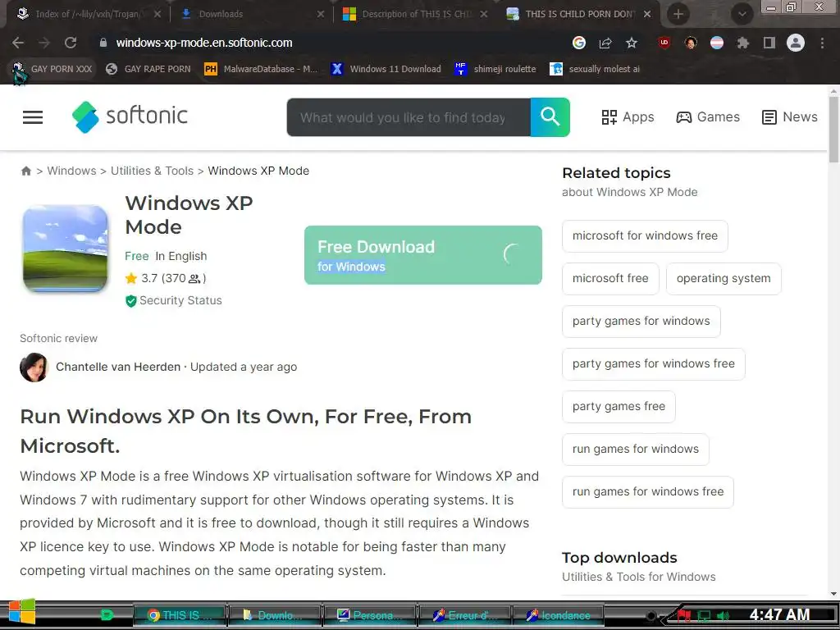Close the Downloads tab
This screenshot has height=630, width=840.
pyautogui.click(x=321, y=14)
